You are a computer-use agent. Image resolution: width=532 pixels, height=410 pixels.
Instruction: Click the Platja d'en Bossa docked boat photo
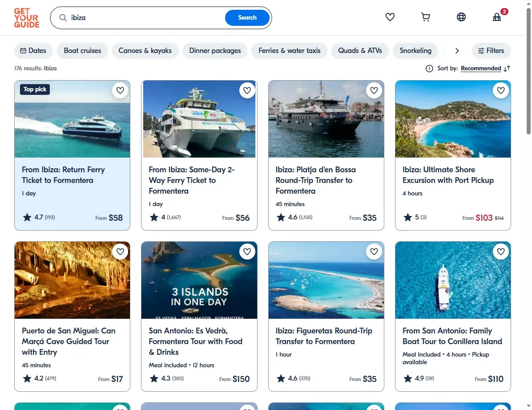[x=326, y=119]
